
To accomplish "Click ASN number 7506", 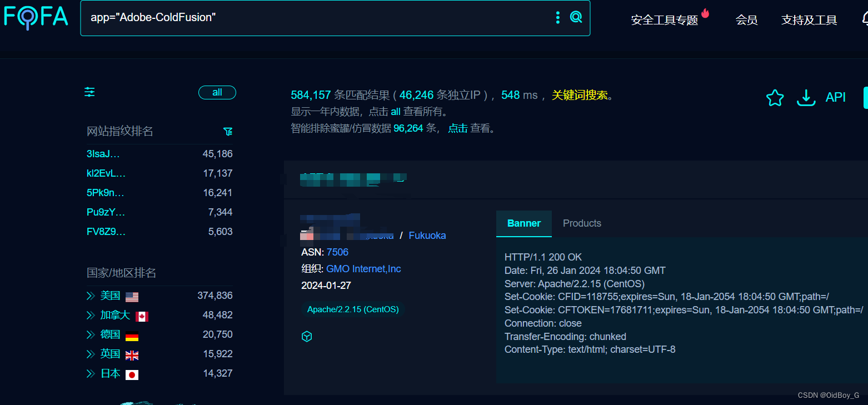I will pyautogui.click(x=337, y=252).
